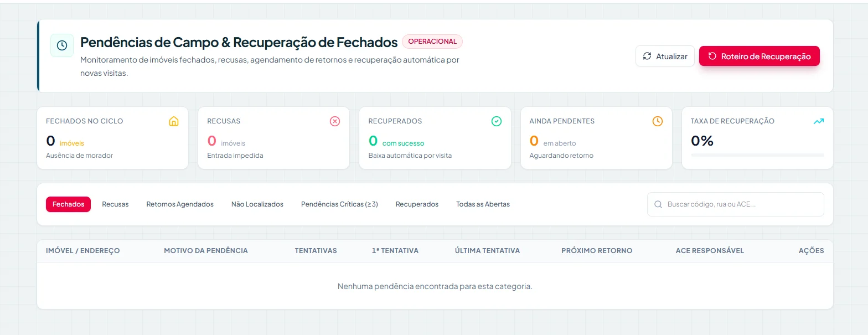Screen dimensions: 868x335
Task: Open the Pendências Críticas (≥3) tab
Action: click(x=339, y=204)
